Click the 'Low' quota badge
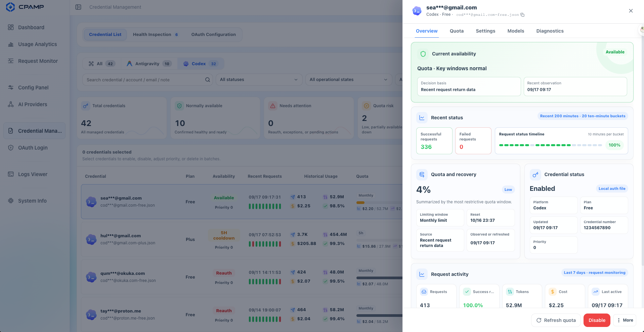The height and width of the screenshot is (332, 644). point(508,190)
